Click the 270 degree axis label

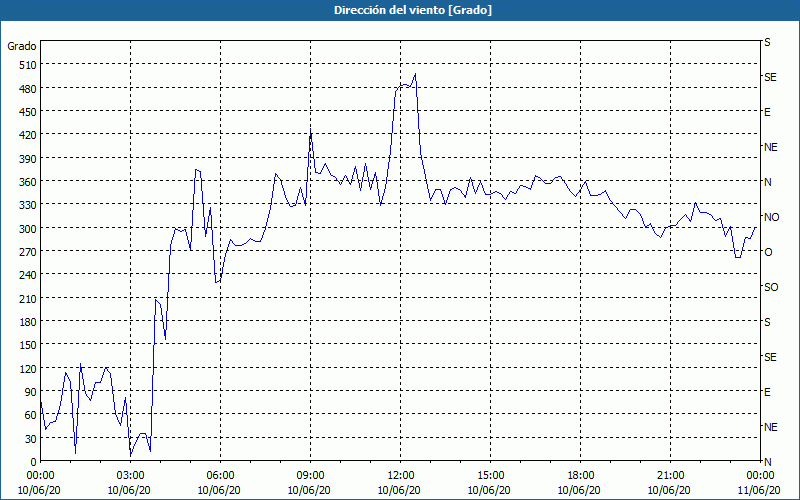[28, 252]
